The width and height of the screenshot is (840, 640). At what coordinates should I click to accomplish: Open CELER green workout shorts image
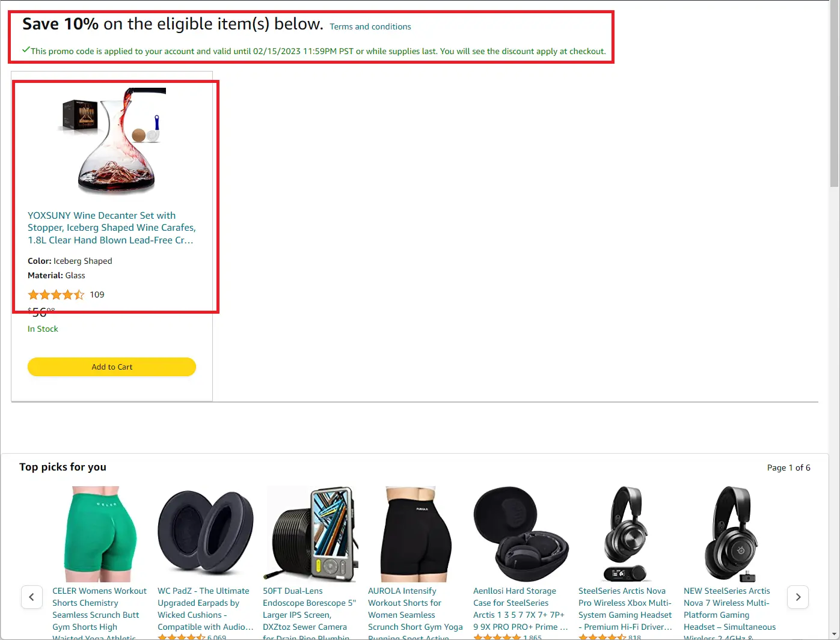click(x=100, y=534)
